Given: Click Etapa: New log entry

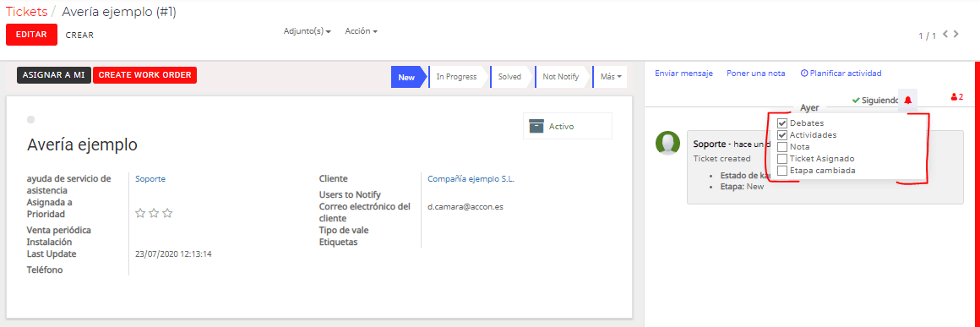Looking at the screenshot, I should (742, 187).
